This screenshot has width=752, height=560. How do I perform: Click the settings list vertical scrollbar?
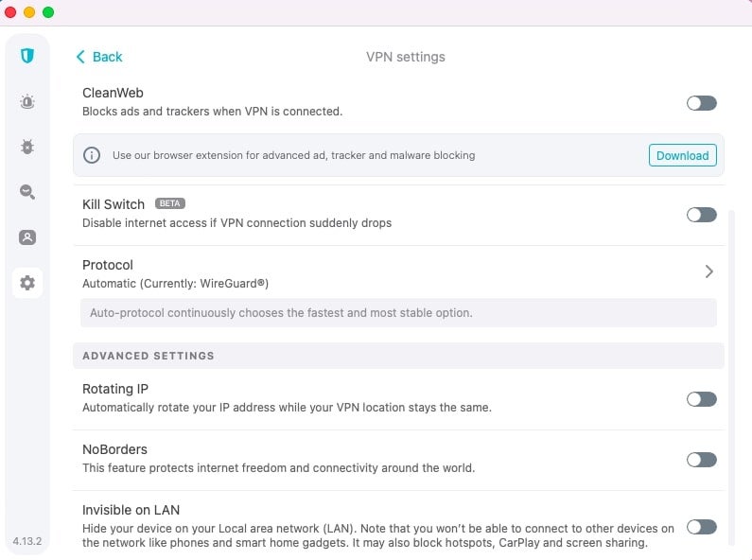tap(732, 378)
